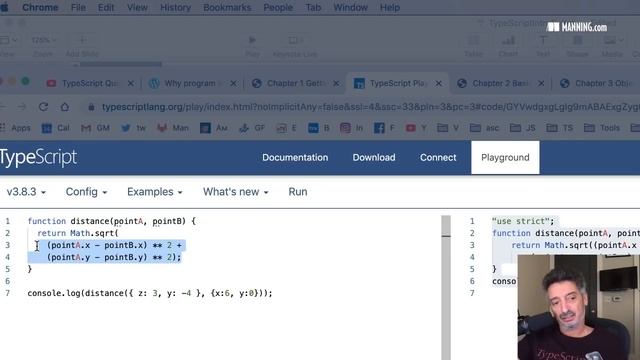Close the Why program tab

[233, 83]
